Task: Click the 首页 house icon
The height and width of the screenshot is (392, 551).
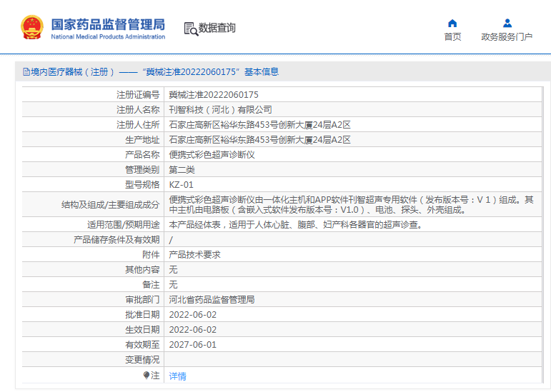Action: 452,23
